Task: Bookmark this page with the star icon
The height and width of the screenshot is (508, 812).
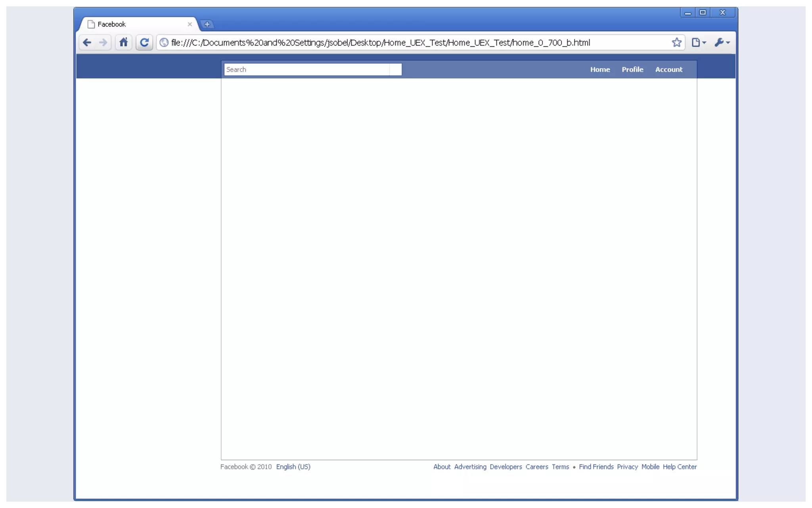Action: 676,42
